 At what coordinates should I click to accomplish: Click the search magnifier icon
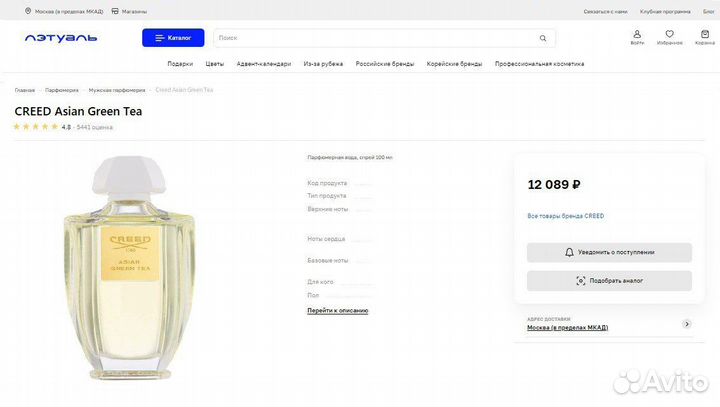point(543,38)
